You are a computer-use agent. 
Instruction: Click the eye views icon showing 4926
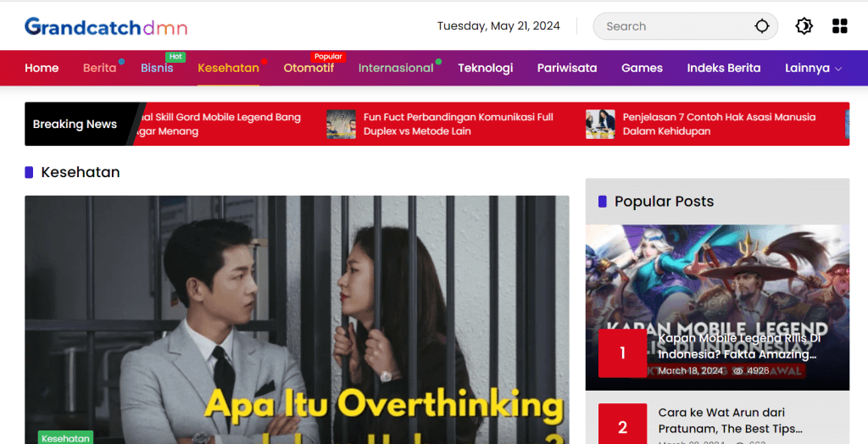pyautogui.click(x=737, y=371)
